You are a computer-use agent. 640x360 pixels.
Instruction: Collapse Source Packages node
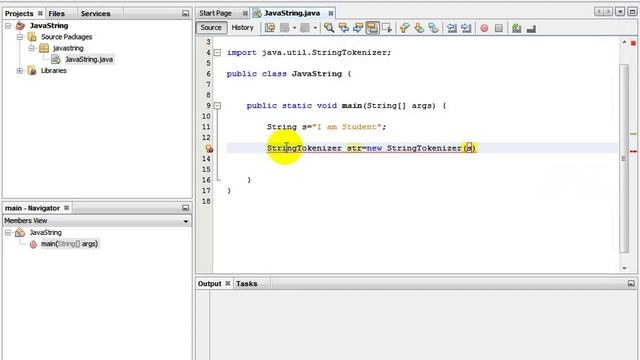point(20,37)
